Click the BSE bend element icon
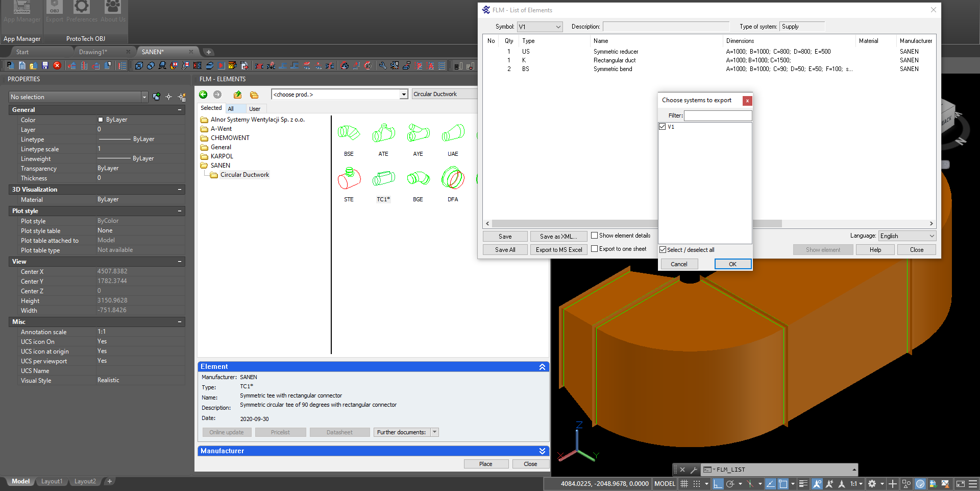The width and height of the screenshot is (980, 491). pyautogui.click(x=349, y=134)
